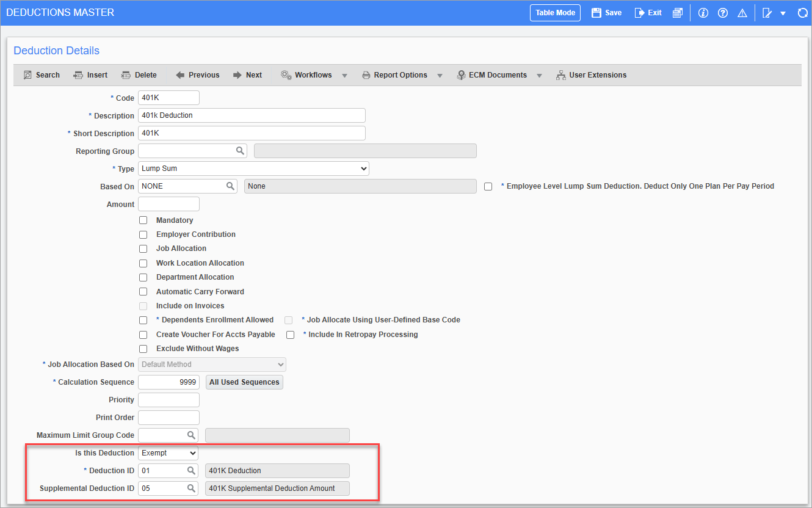
Task: Click the Table Mode button
Action: point(555,13)
